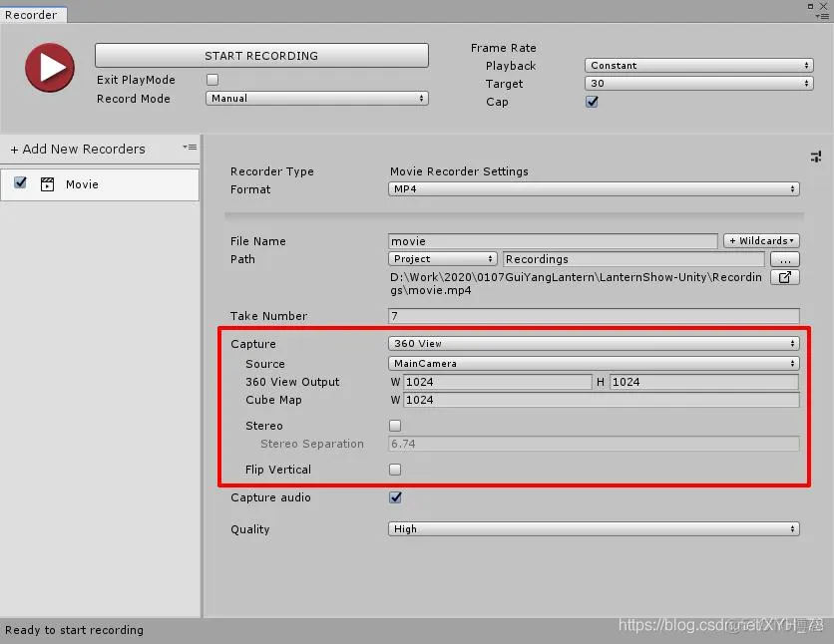Open the recorder list options menu icon

[x=190, y=148]
